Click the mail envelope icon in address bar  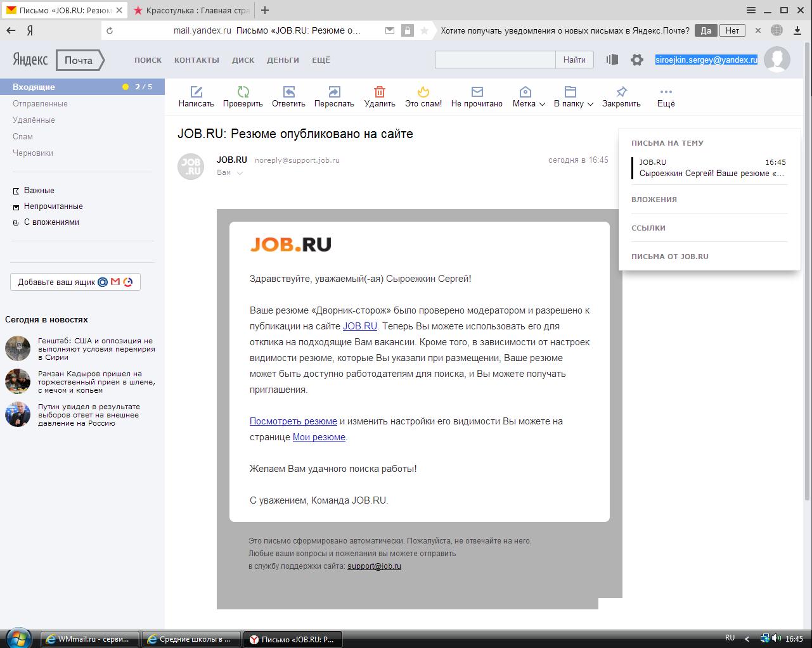(x=390, y=30)
